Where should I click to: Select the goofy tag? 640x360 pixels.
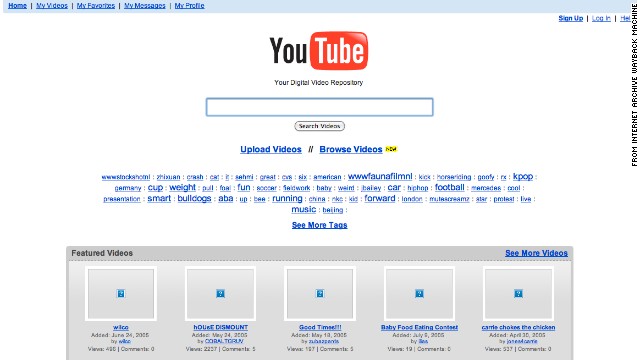pos(486,177)
